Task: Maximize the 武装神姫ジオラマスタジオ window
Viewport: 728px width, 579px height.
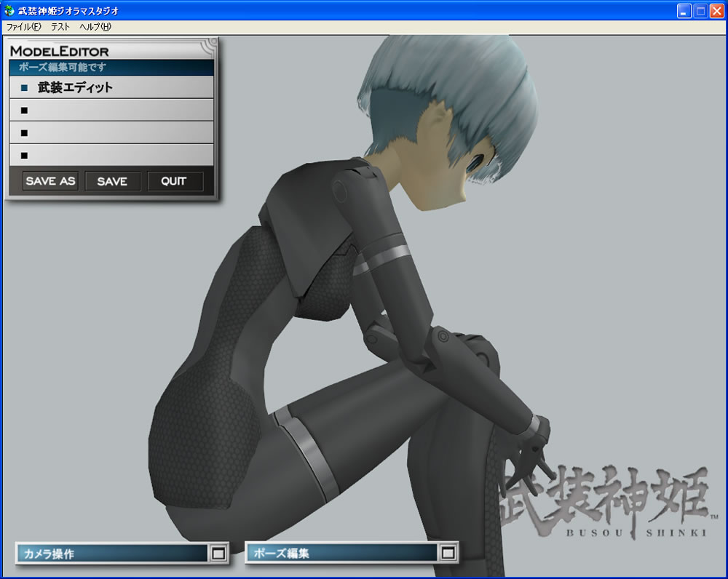Action: click(x=700, y=11)
